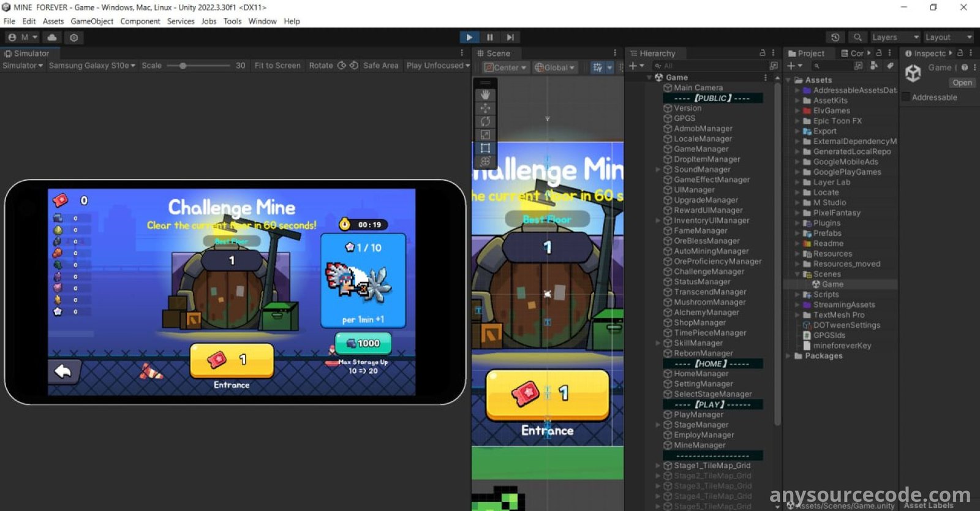The height and width of the screenshot is (511, 980).
Task: Click the Play button in the toolbar
Action: 469,37
